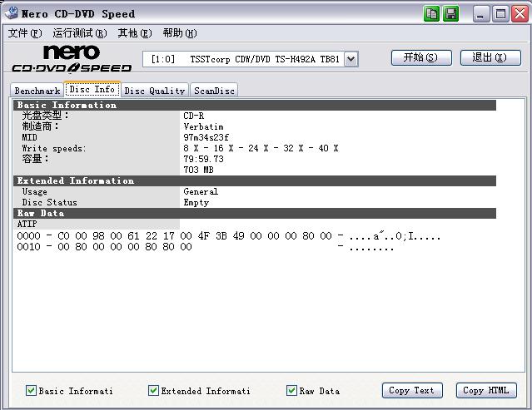
Task: Click the Disc Status value Empty
Action: 196,202
